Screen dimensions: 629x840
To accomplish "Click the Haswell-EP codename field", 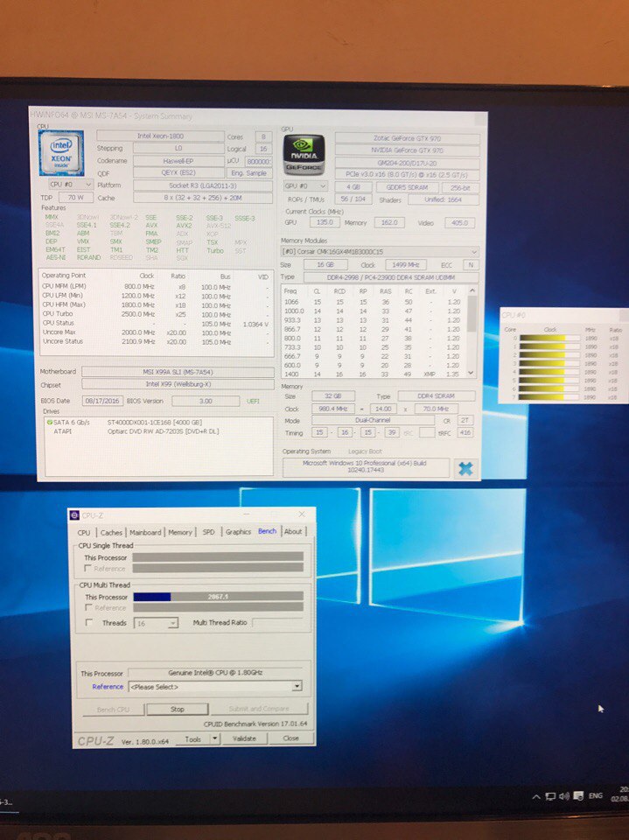I will (178, 161).
